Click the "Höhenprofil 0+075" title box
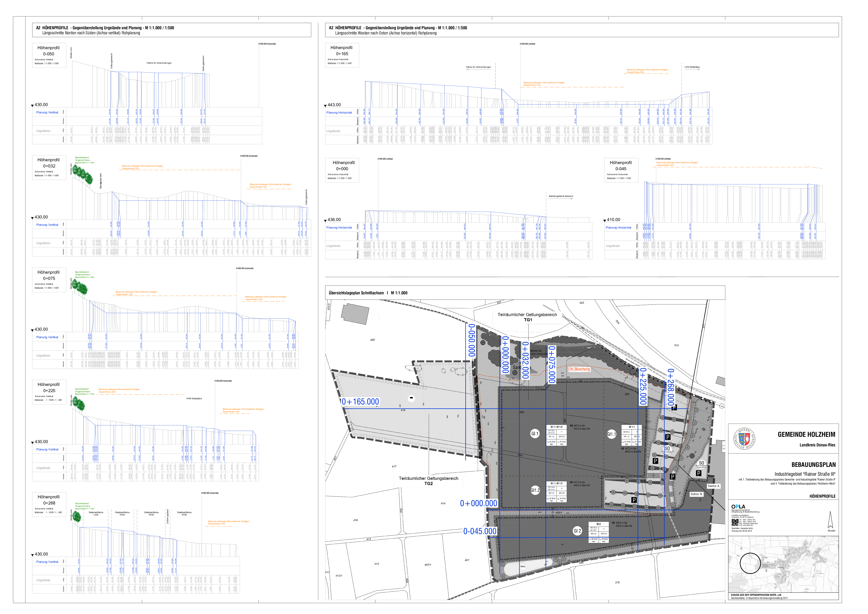This screenshot has width=868, height=614. (49, 280)
